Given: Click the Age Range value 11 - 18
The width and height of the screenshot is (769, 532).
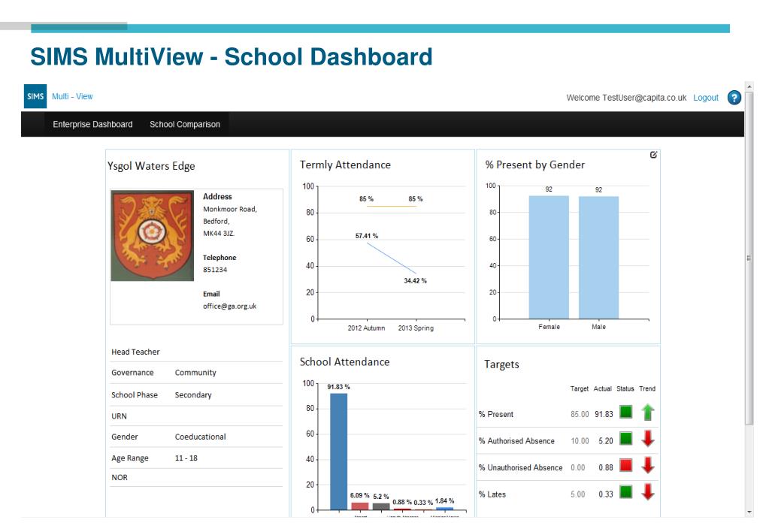Looking at the screenshot, I should [x=186, y=458].
